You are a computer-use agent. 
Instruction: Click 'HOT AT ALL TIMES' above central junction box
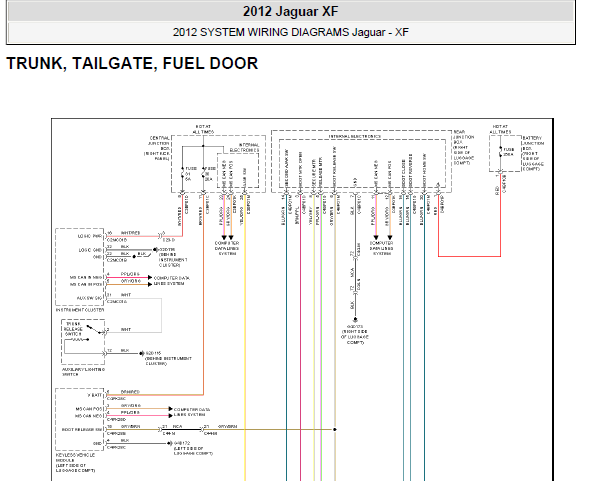coord(203,129)
